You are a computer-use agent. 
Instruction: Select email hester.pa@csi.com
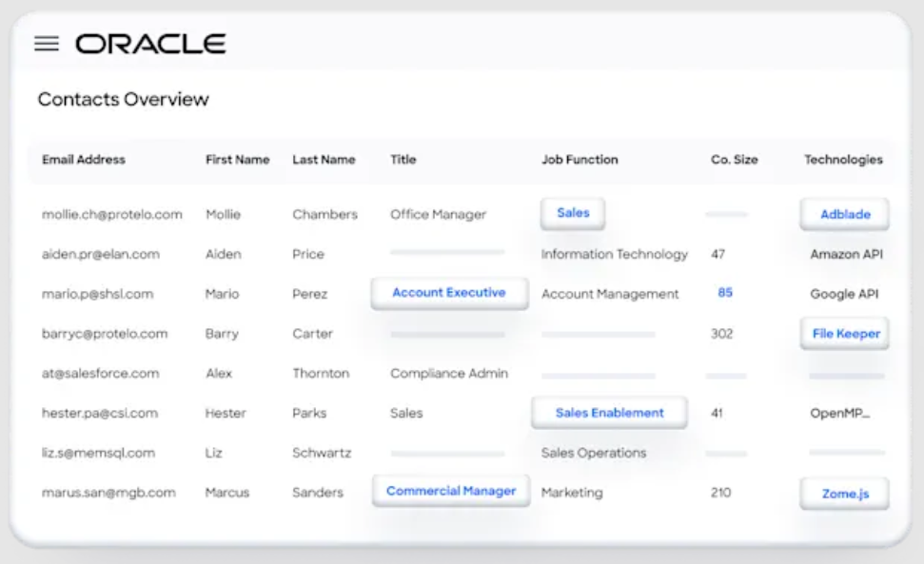pos(100,414)
